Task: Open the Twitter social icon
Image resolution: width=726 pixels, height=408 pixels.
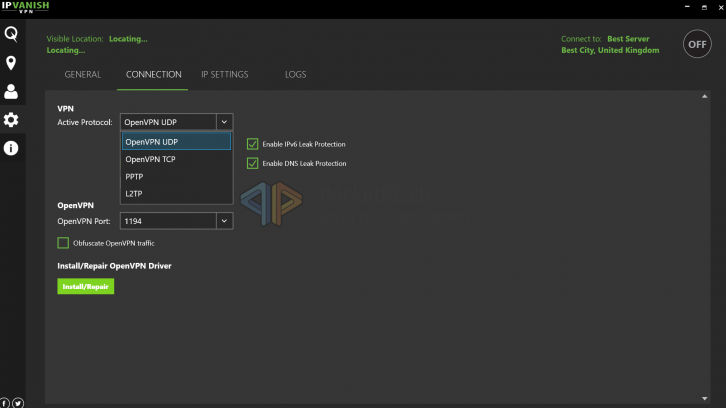Action: coord(18,402)
